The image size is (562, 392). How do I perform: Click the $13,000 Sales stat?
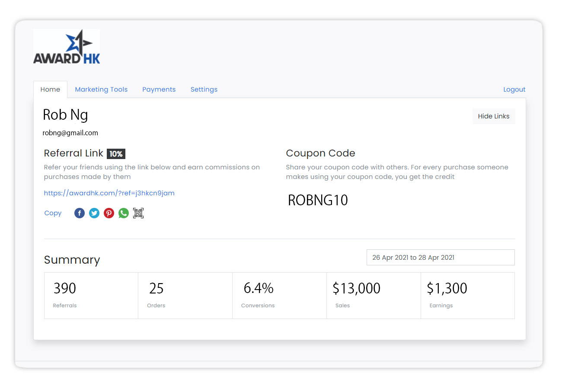[x=374, y=296]
